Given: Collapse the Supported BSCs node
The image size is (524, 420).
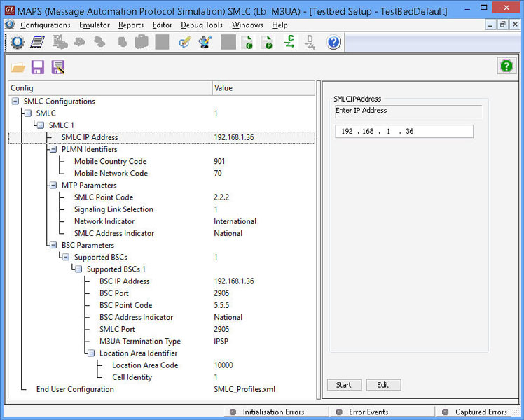Looking at the screenshot, I should point(66,258).
